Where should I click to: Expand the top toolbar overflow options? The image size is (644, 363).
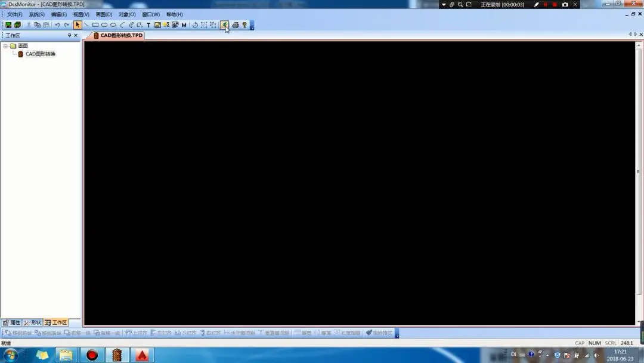pyautogui.click(x=252, y=26)
